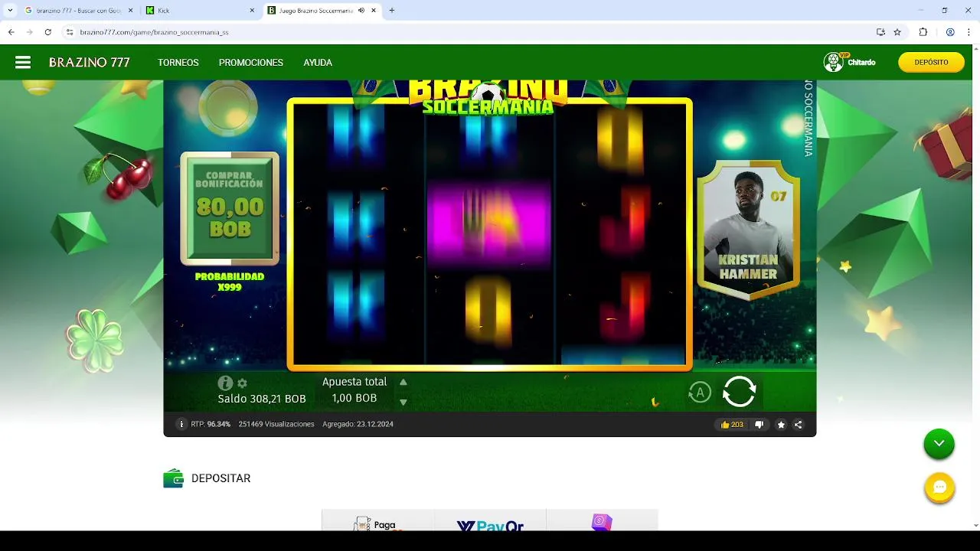Viewport: 980px width, 551px height.
Task: Click the green down-chevron floating button
Action: tap(939, 444)
